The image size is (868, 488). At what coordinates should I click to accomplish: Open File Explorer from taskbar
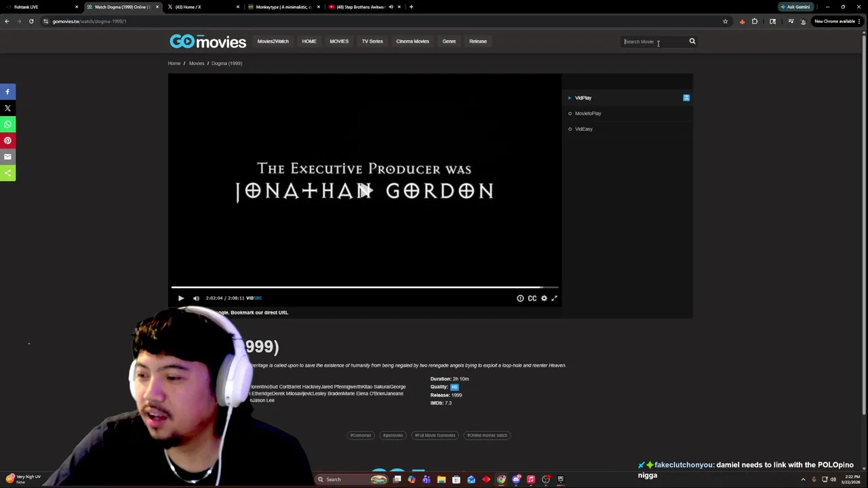(x=441, y=479)
